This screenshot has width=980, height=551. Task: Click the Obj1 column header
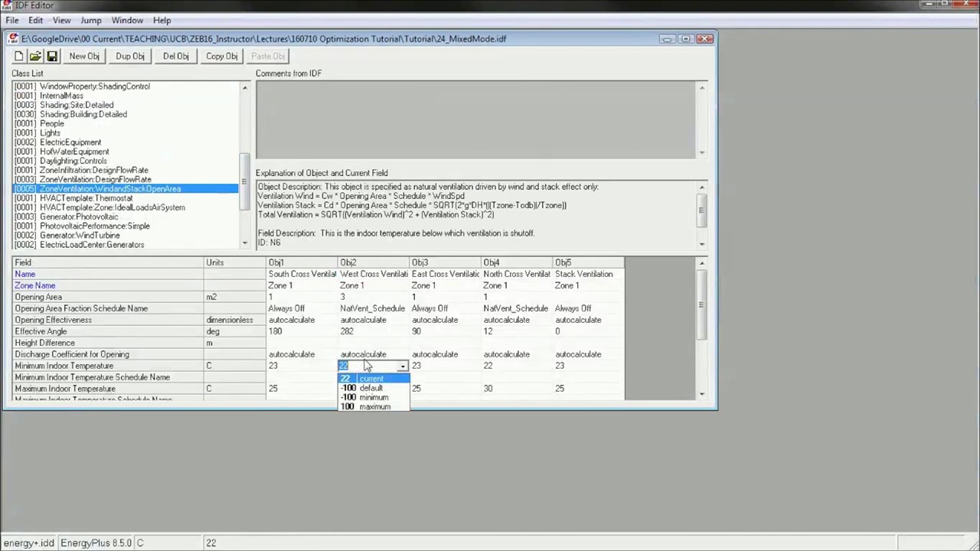(302, 262)
